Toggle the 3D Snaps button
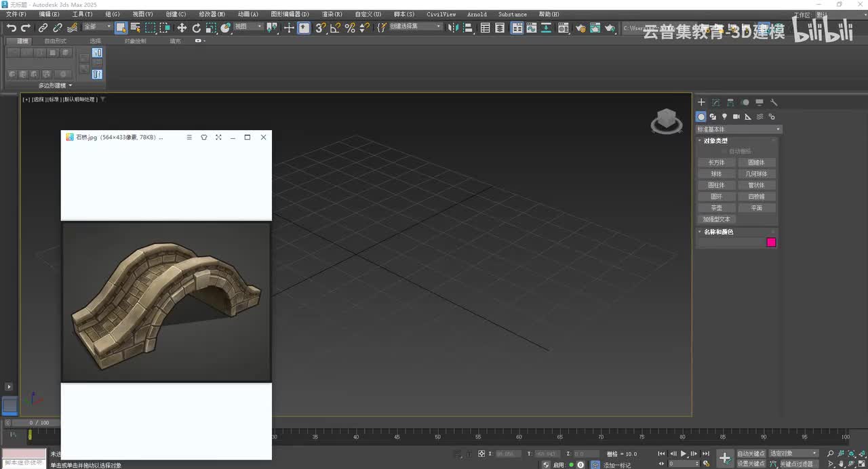This screenshot has height=469, width=868. (321, 28)
